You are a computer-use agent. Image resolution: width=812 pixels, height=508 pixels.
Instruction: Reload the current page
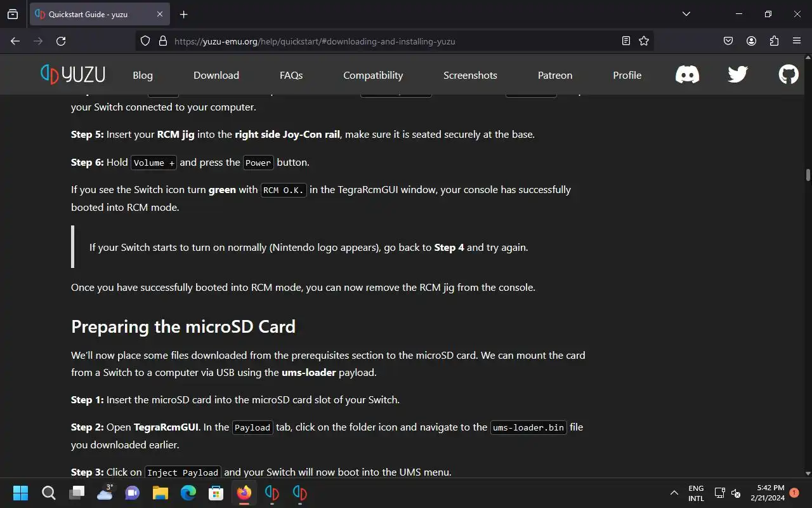(61, 41)
